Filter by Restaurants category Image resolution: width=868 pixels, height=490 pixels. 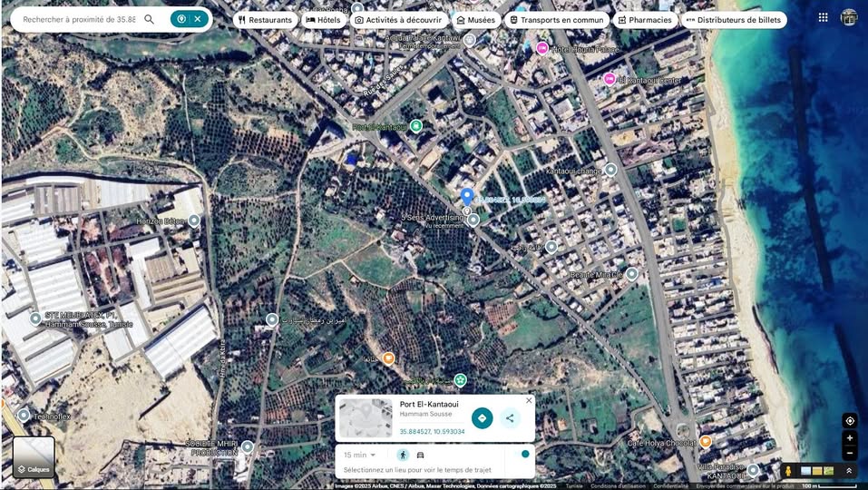click(265, 19)
